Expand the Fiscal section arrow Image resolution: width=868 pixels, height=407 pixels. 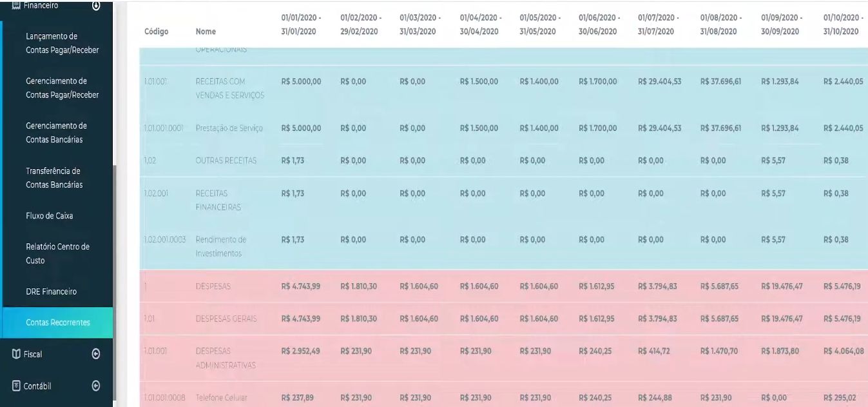point(96,353)
